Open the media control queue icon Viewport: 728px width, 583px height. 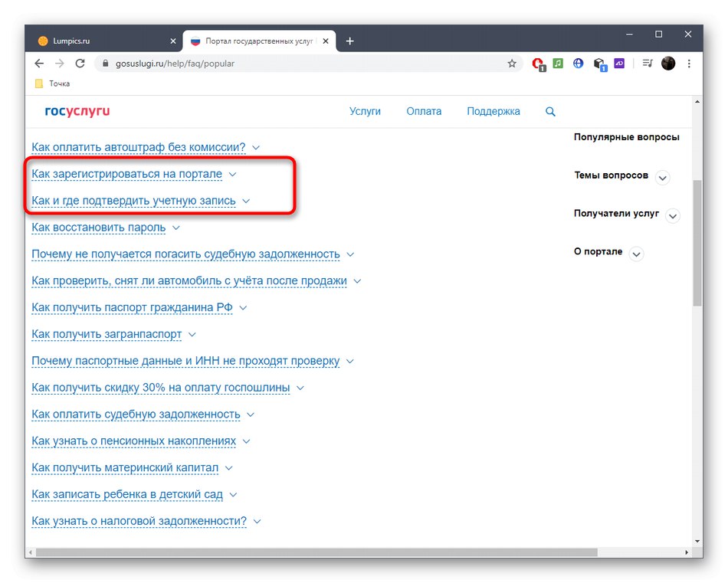[648, 63]
